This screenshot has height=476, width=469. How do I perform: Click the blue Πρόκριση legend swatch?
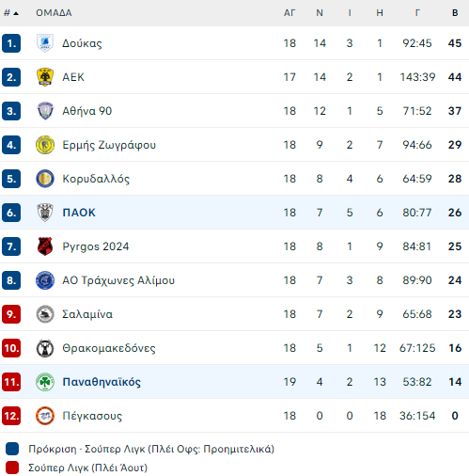12,449
